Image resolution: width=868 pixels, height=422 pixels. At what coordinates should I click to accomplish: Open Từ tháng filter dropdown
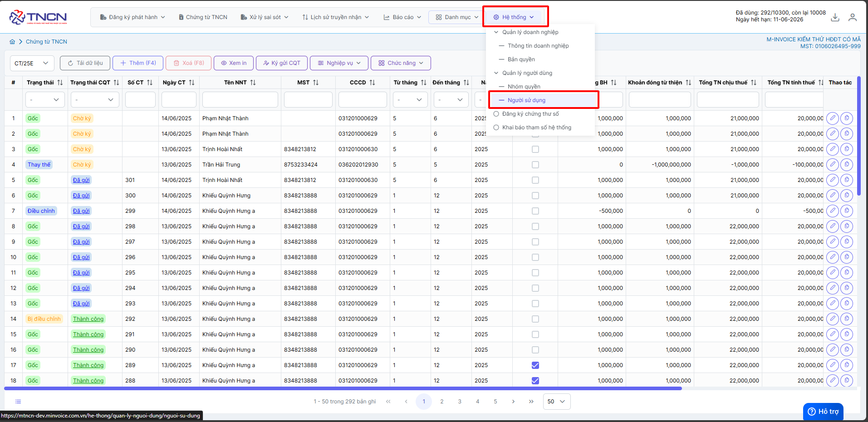[410, 100]
